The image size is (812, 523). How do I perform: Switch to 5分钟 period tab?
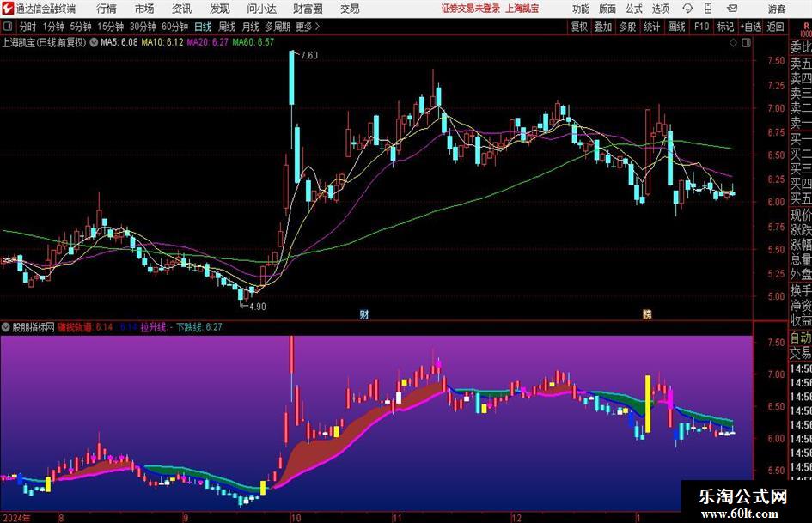[x=80, y=27]
